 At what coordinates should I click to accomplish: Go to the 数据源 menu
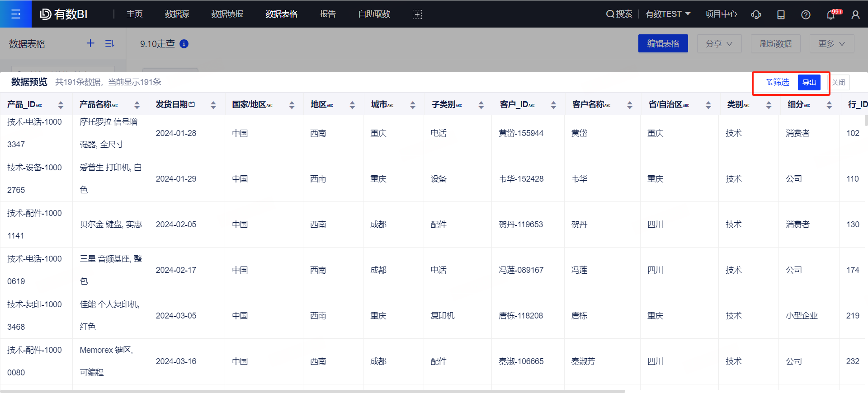[177, 14]
